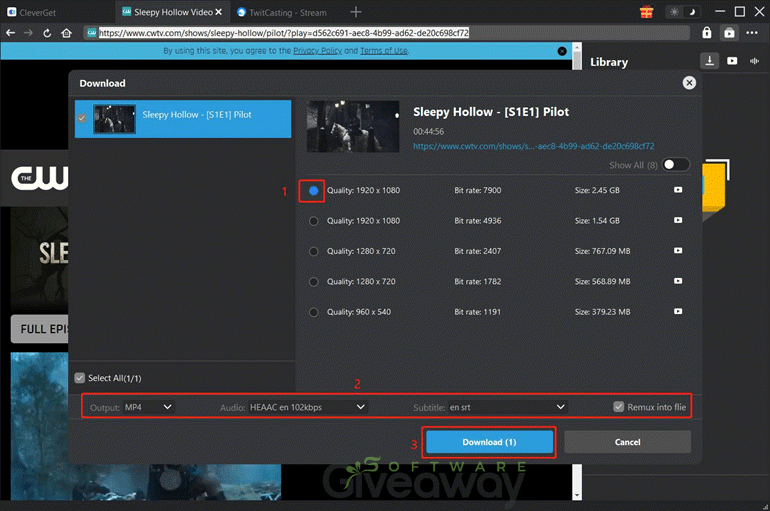Show downloaded audio in Library
The height and width of the screenshot is (511, 770).
tap(754, 61)
